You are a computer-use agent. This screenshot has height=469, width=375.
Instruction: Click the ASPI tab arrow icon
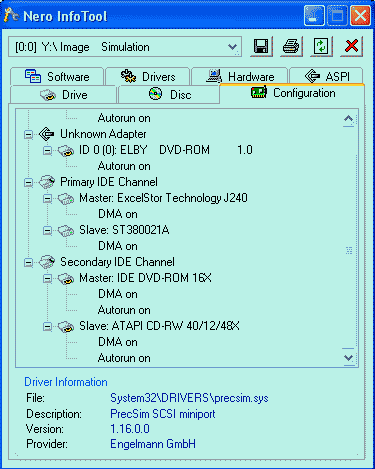(x=313, y=76)
